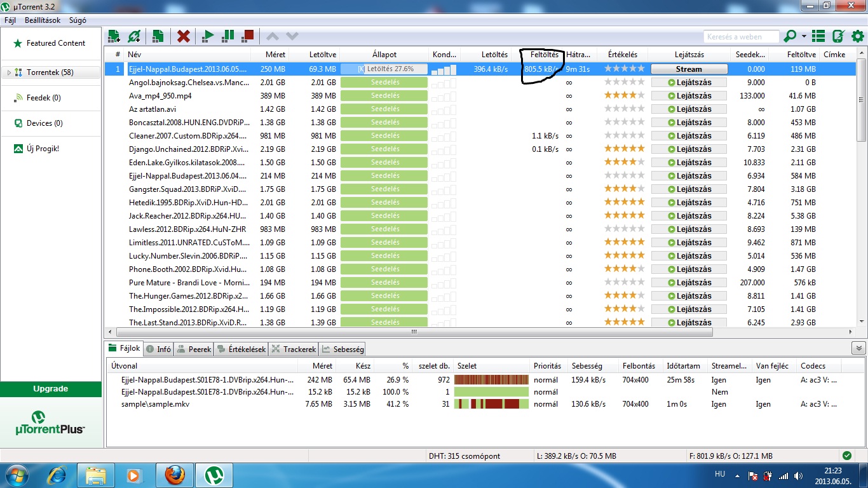The height and width of the screenshot is (488, 868).
Task: Click DHT: 315 csomópont in status bar
Action: 465,456
